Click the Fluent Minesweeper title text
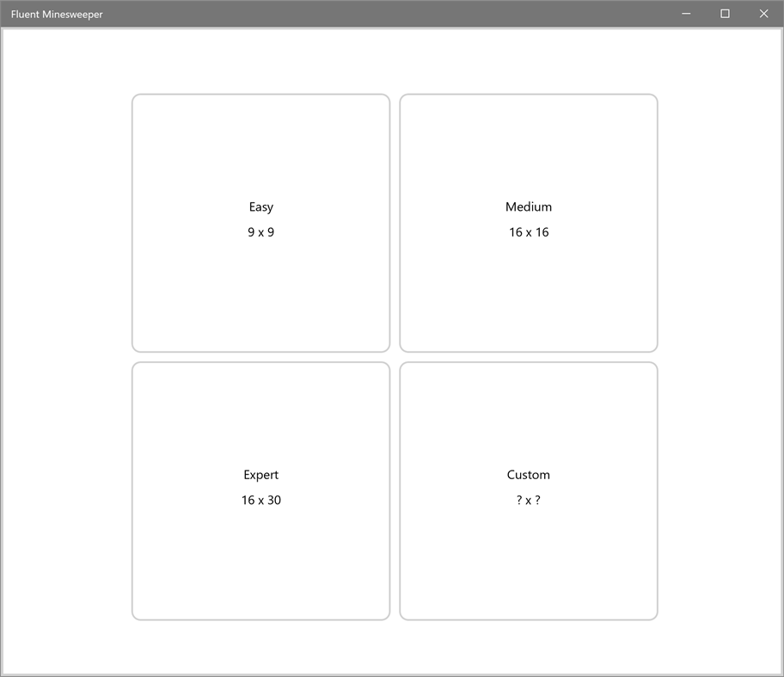This screenshot has width=784, height=677. (x=57, y=15)
